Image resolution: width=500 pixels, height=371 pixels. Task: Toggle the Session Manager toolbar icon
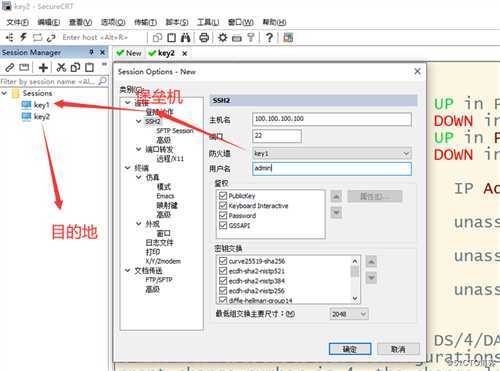tap(10, 37)
